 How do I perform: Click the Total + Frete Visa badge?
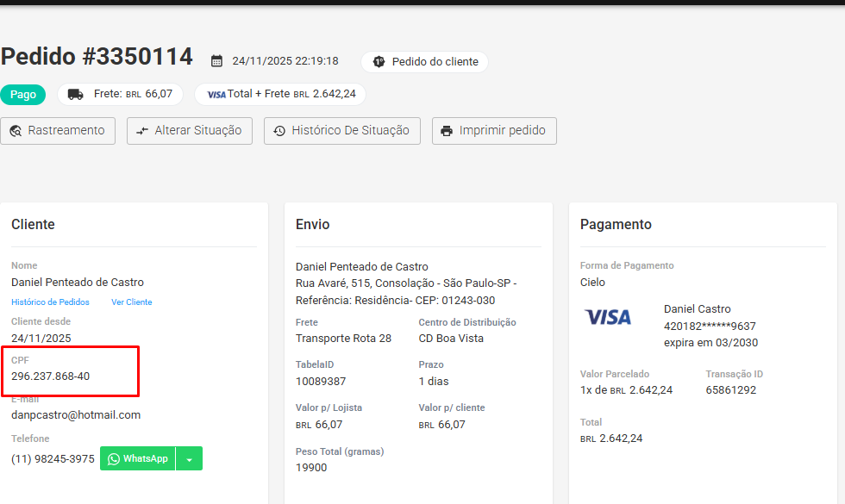pos(280,94)
